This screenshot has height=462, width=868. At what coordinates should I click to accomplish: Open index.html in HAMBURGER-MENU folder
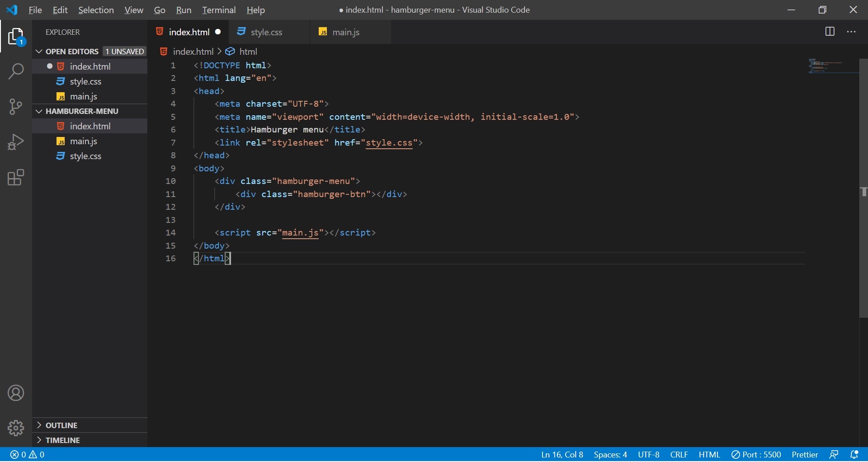tap(90, 126)
